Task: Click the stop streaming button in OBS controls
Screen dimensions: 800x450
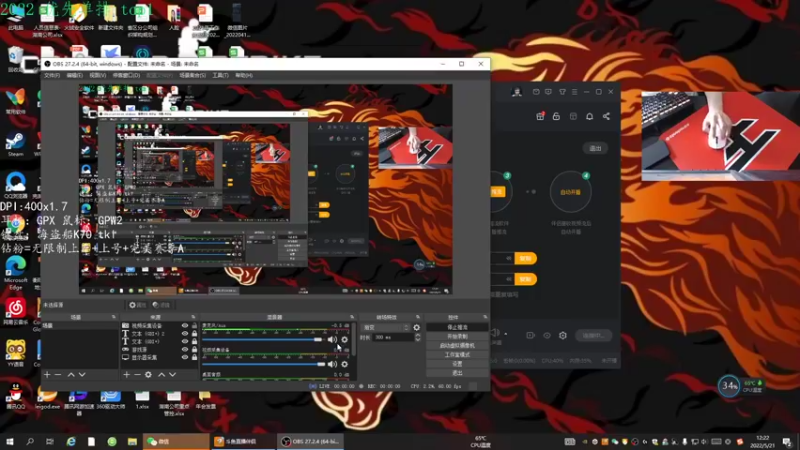Action: point(457,327)
